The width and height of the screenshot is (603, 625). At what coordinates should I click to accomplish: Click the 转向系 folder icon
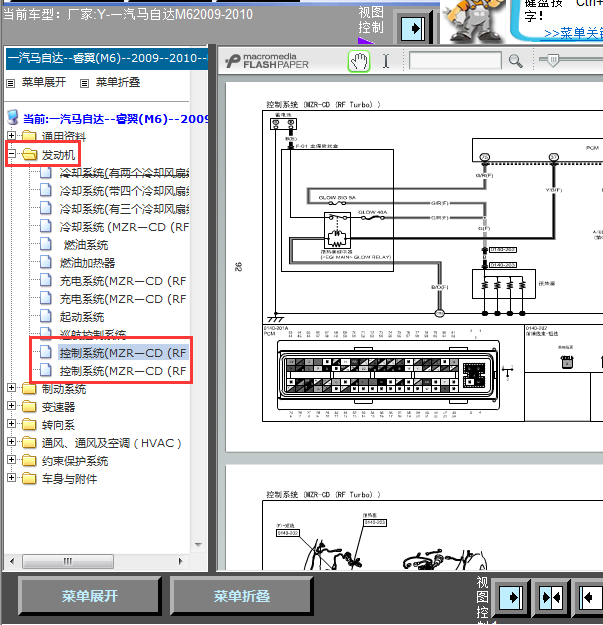29,425
